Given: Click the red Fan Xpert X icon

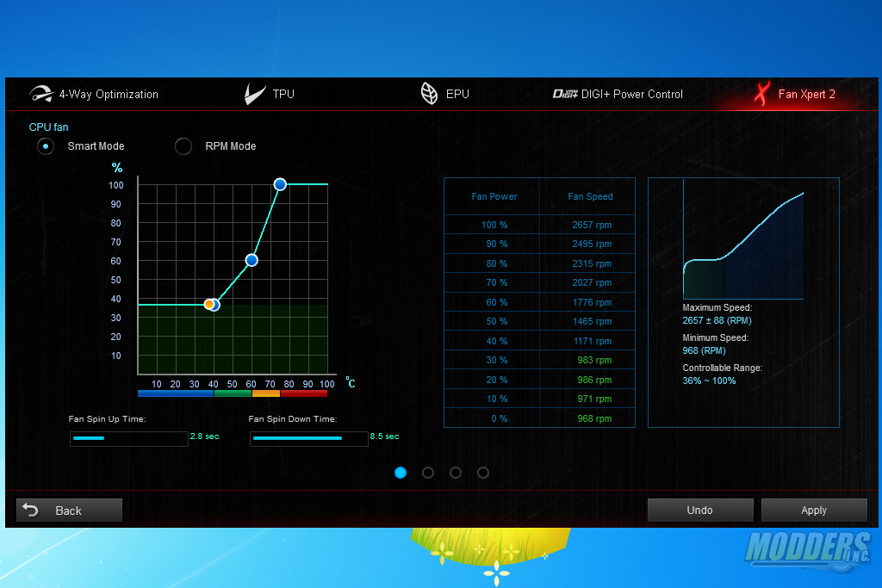Looking at the screenshot, I should tap(761, 94).
